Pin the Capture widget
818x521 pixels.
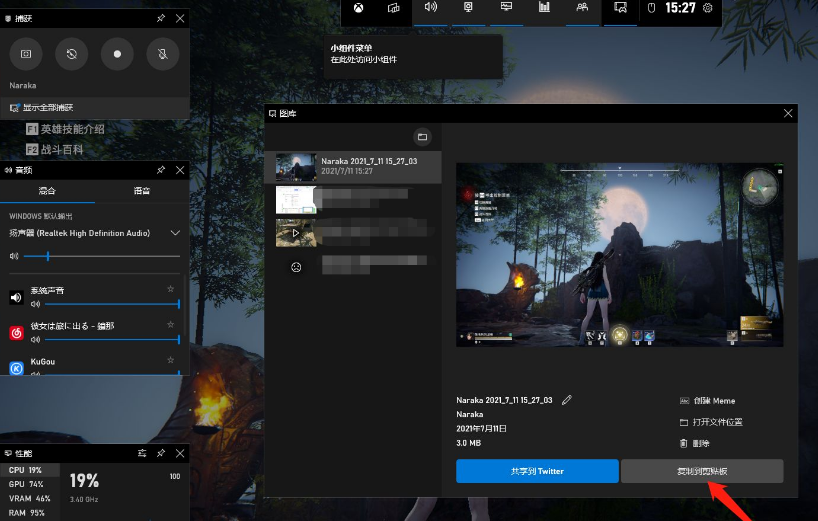pyautogui.click(x=161, y=18)
